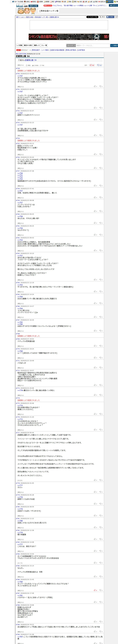The height and width of the screenshot is (644, 118).
Task: Open the 南部九州 region tab
Action: coord(110,2)
